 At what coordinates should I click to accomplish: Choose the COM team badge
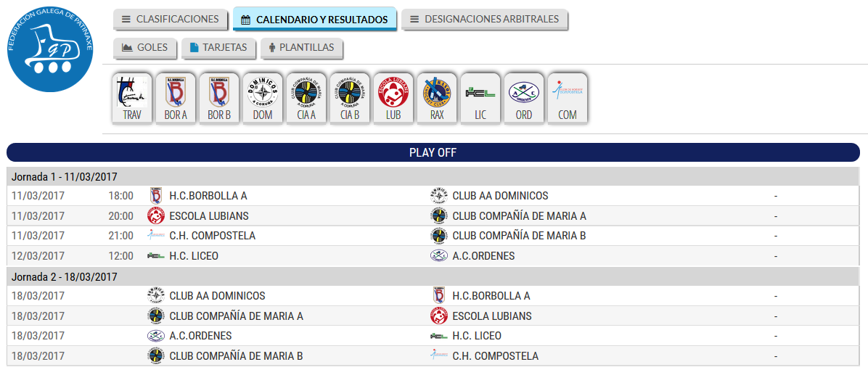[x=568, y=99]
